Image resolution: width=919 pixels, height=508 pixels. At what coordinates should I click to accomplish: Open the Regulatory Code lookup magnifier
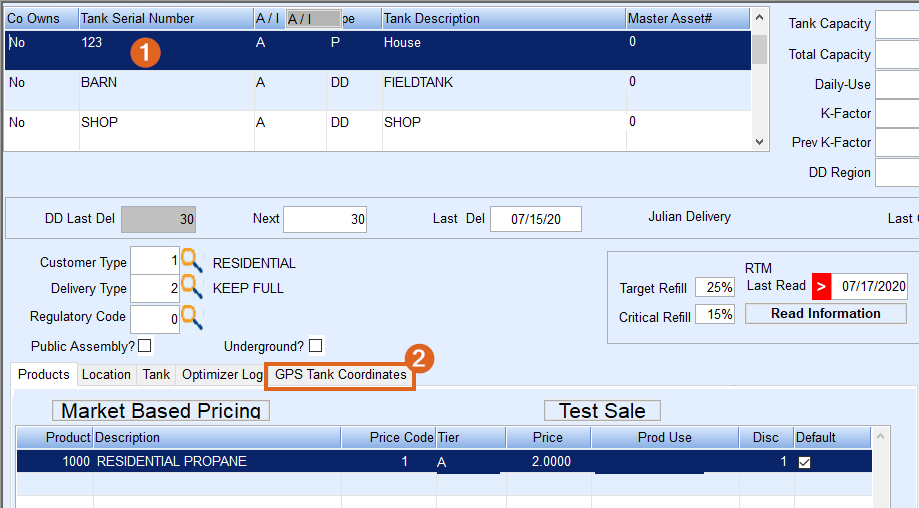coord(192,318)
